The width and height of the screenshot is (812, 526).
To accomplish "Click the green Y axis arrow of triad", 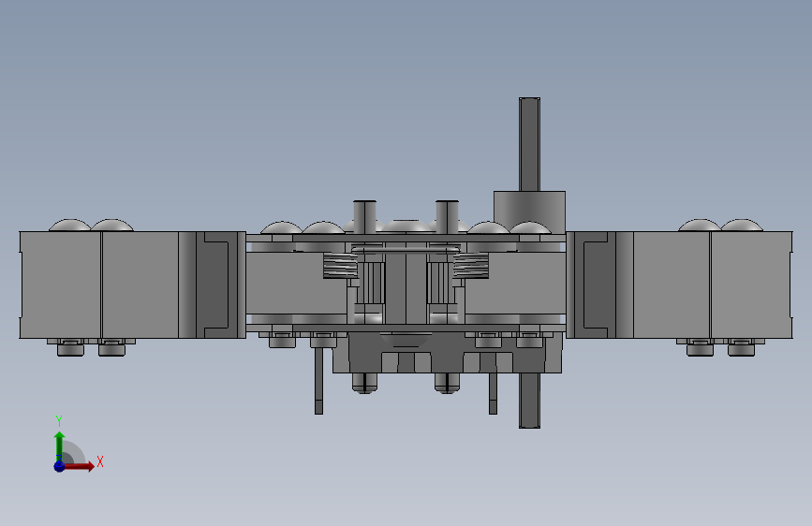I will pyautogui.click(x=59, y=446).
